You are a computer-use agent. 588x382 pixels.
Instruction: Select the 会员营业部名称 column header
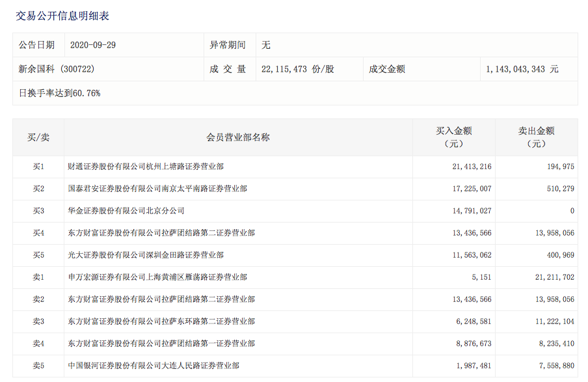tap(238, 137)
